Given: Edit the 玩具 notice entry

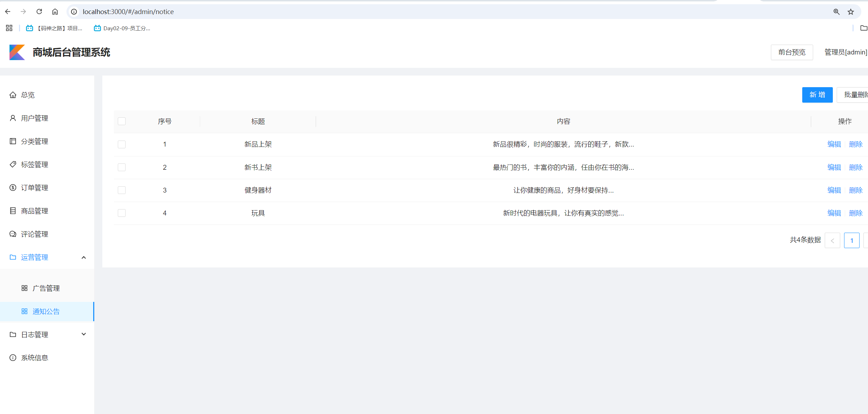Looking at the screenshot, I should (x=834, y=213).
